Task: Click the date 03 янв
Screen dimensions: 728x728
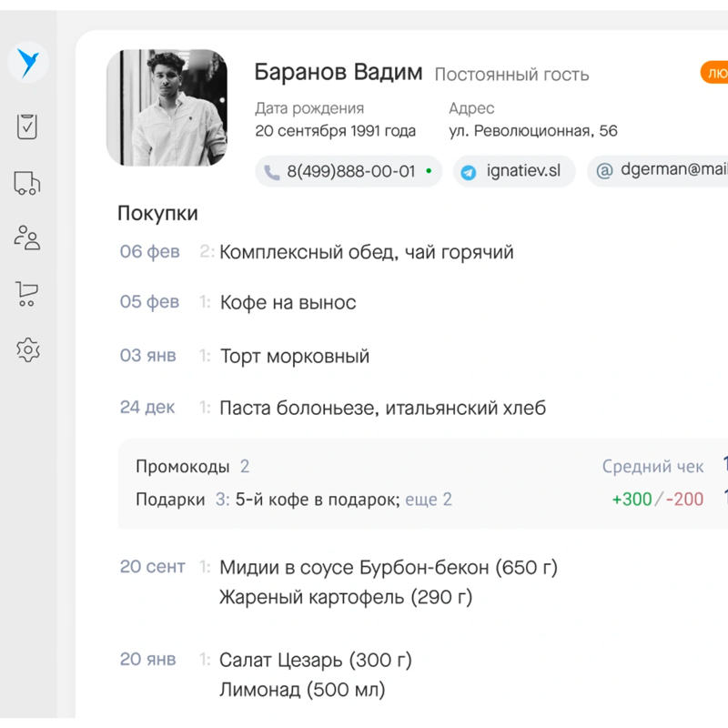Action: tap(148, 356)
